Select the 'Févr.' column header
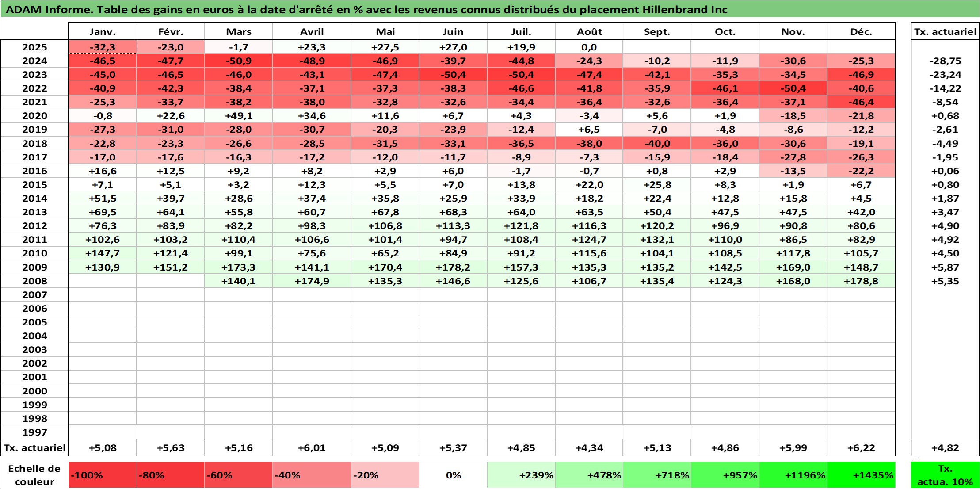Viewport: 980px width, 489px height. coord(171,31)
